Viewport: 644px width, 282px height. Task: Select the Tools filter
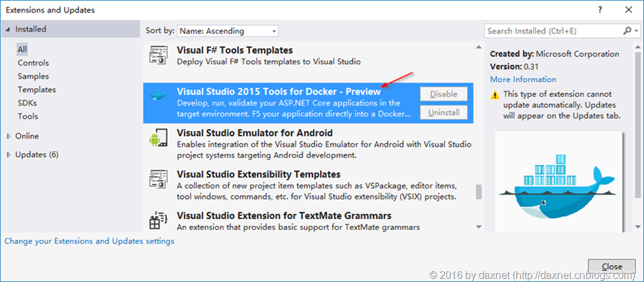point(28,116)
